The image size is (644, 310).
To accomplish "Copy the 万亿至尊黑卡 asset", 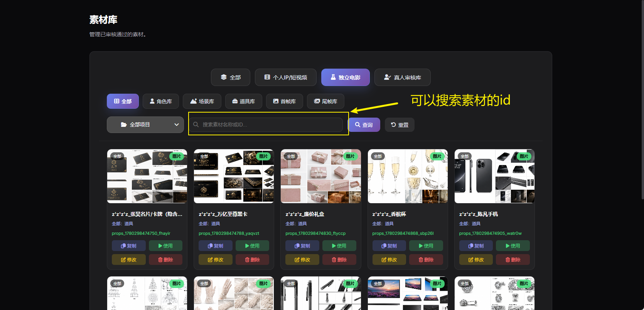I will pyautogui.click(x=216, y=246).
